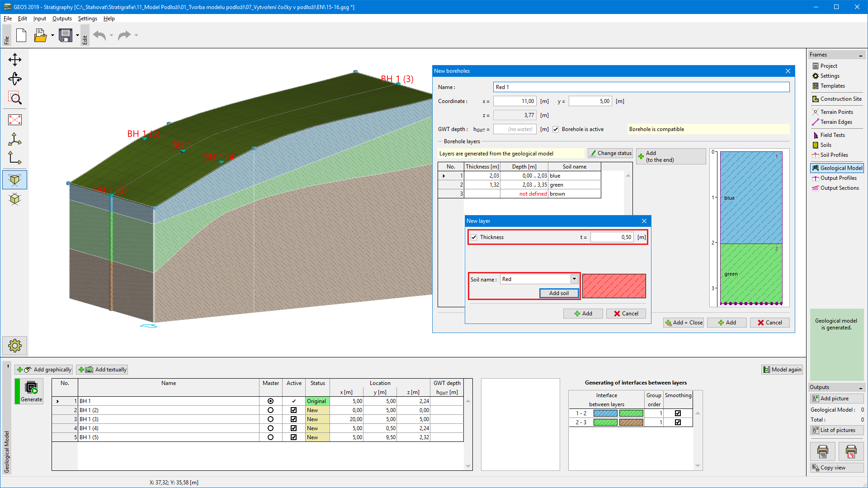This screenshot has width=868, height=488.
Task: Open the Soil Profiles frame
Action: point(834,155)
